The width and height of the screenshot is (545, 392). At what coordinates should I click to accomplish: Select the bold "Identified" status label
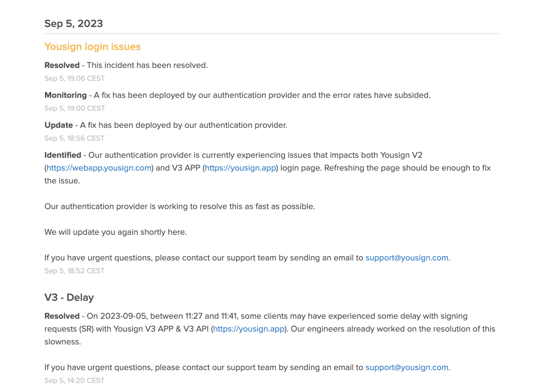pyautogui.click(x=62, y=155)
